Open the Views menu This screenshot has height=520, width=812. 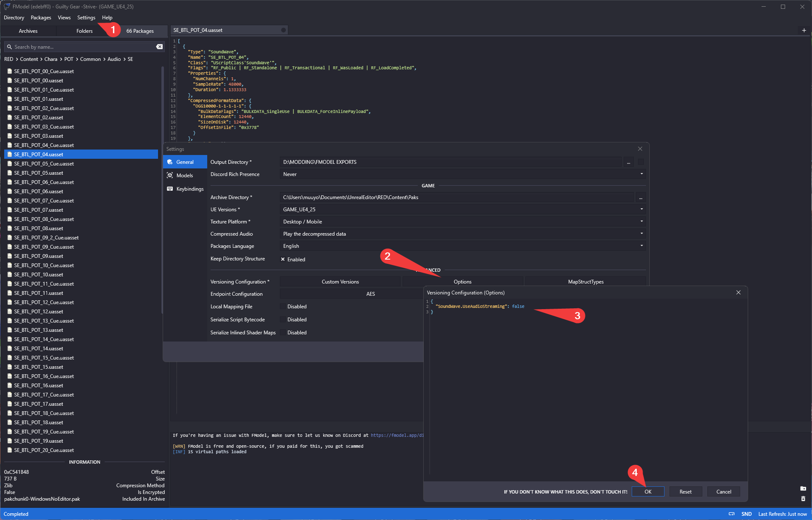tap(64, 18)
